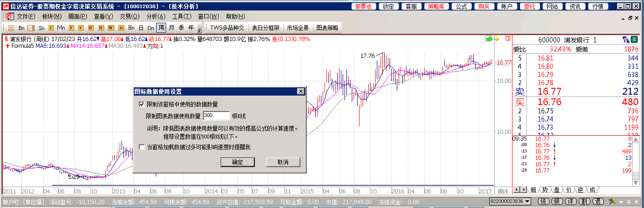Open the 分析(A) menu
Image resolution: width=644 pixels, height=208 pixels.
pos(156,16)
